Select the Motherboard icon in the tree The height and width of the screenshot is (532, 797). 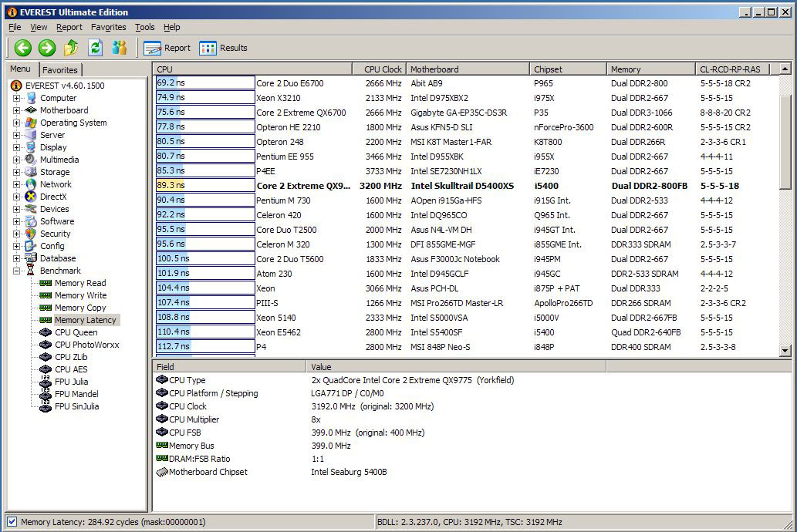(x=31, y=110)
